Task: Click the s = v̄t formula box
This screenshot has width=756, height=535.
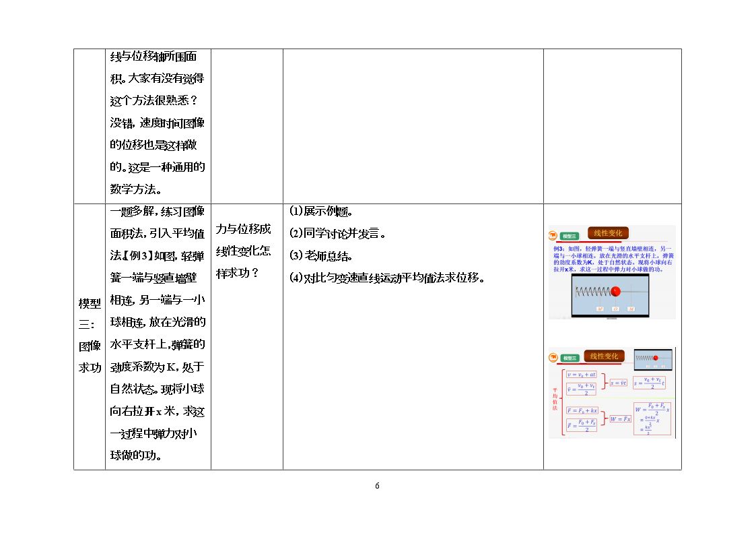Action: click(618, 383)
